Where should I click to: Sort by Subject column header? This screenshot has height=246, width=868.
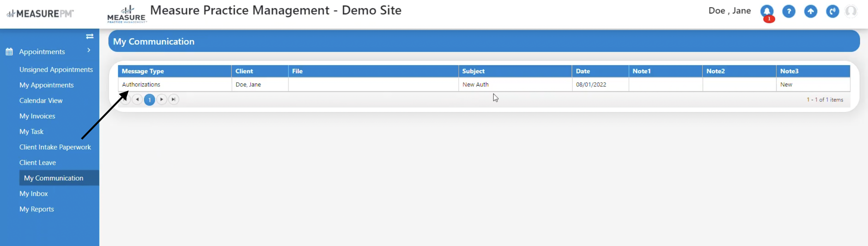515,71
